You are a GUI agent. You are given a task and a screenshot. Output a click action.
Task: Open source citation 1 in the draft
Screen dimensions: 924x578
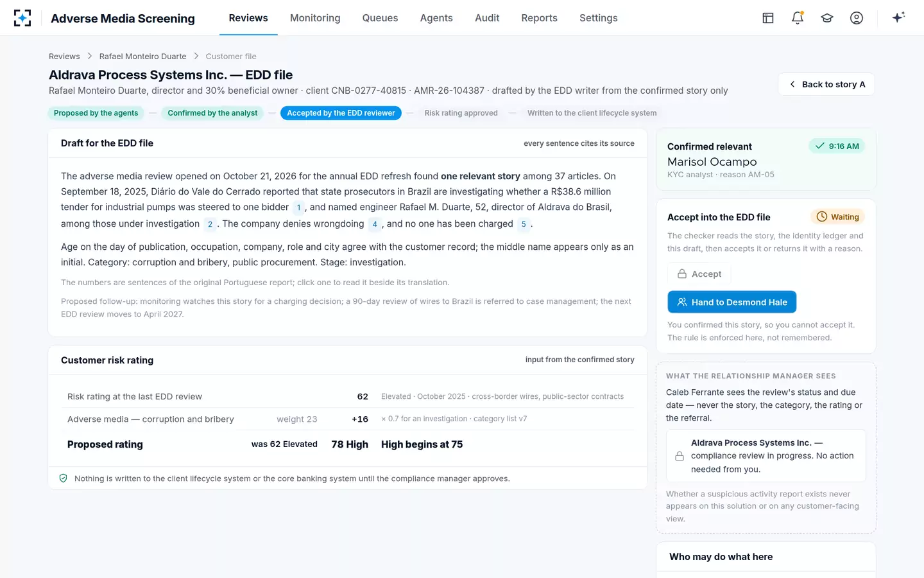(298, 207)
